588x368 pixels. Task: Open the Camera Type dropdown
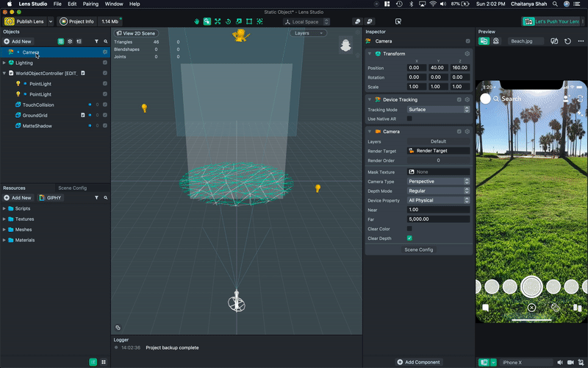click(x=438, y=181)
